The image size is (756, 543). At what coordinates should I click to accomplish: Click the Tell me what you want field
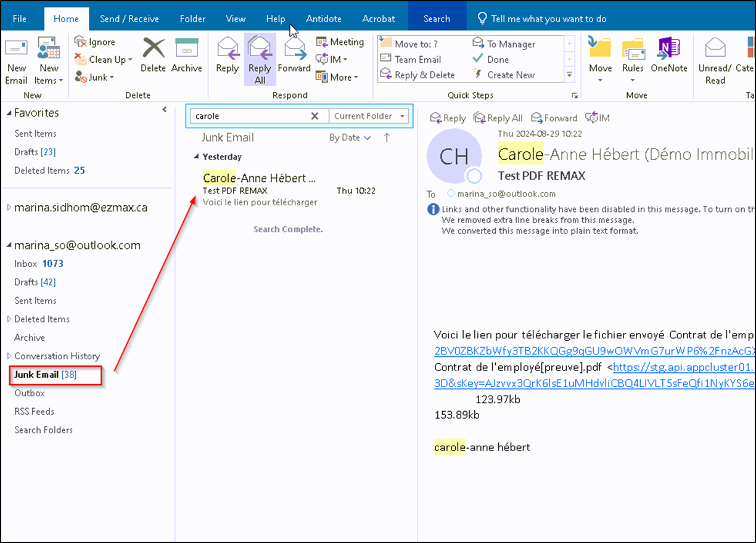point(543,18)
